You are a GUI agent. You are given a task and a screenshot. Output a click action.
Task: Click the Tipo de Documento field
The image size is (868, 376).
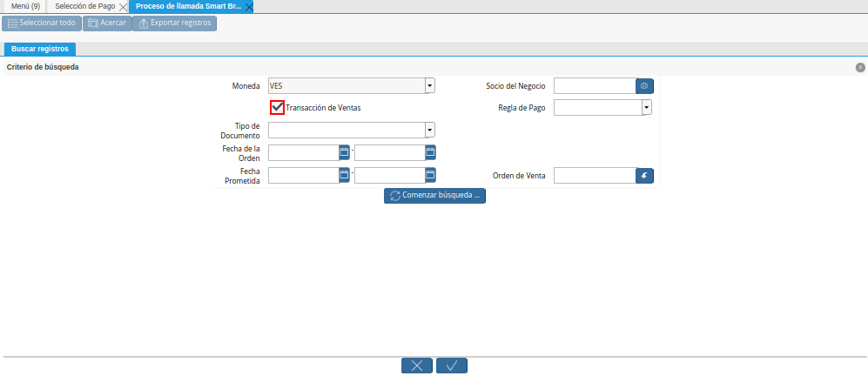(x=347, y=131)
